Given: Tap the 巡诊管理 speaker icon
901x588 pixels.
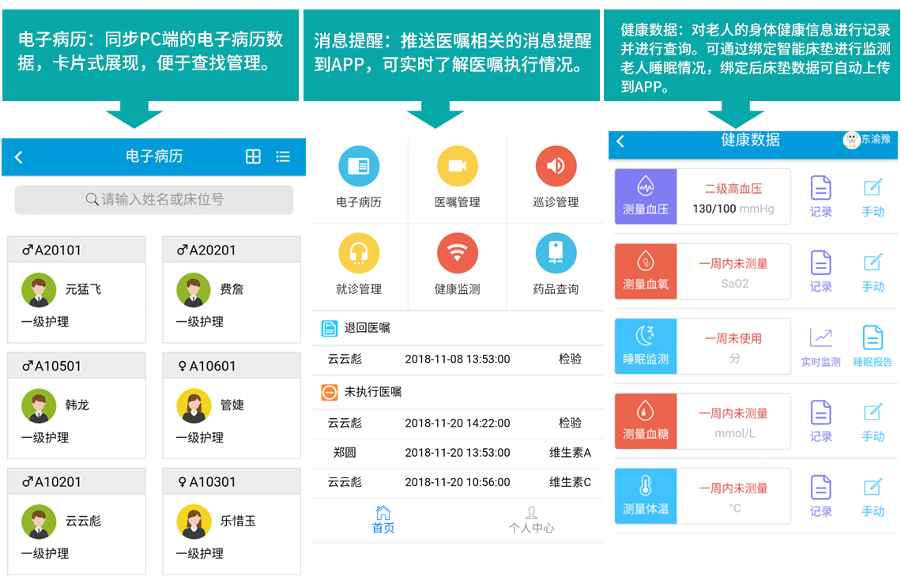Looking at the screenshot, I should coord(555,167).
